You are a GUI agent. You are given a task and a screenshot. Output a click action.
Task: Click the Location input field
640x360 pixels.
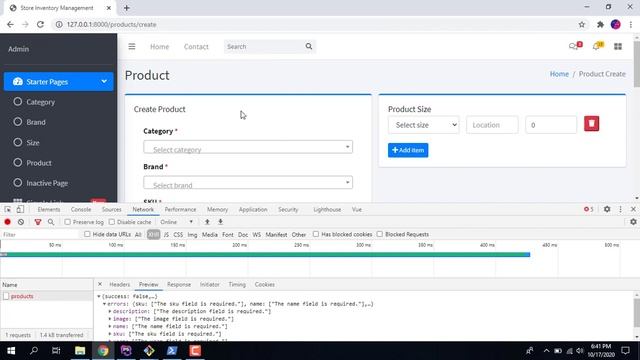click(x=492, y=125)
